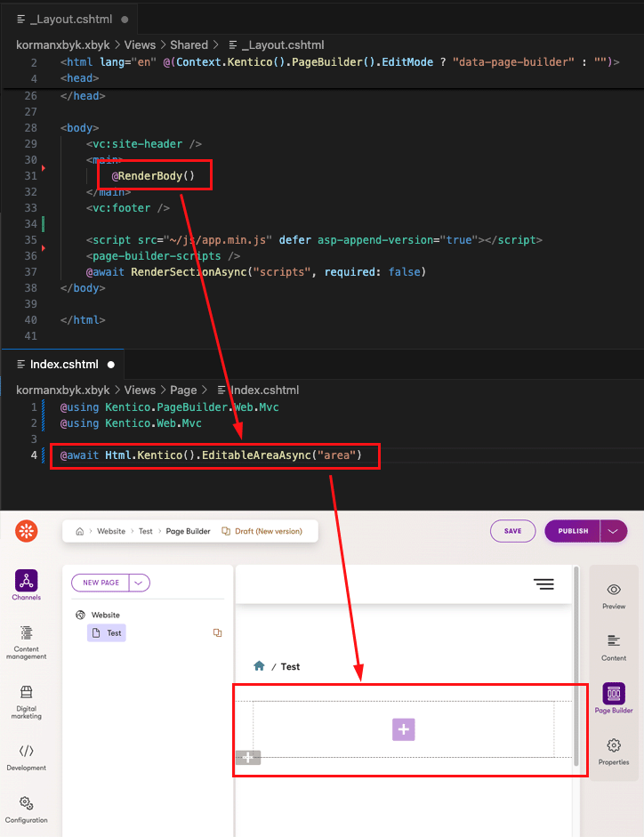Expand the New Page dropdown arrow
This screenshot has height=837, width=644.
tap(140, 583)
